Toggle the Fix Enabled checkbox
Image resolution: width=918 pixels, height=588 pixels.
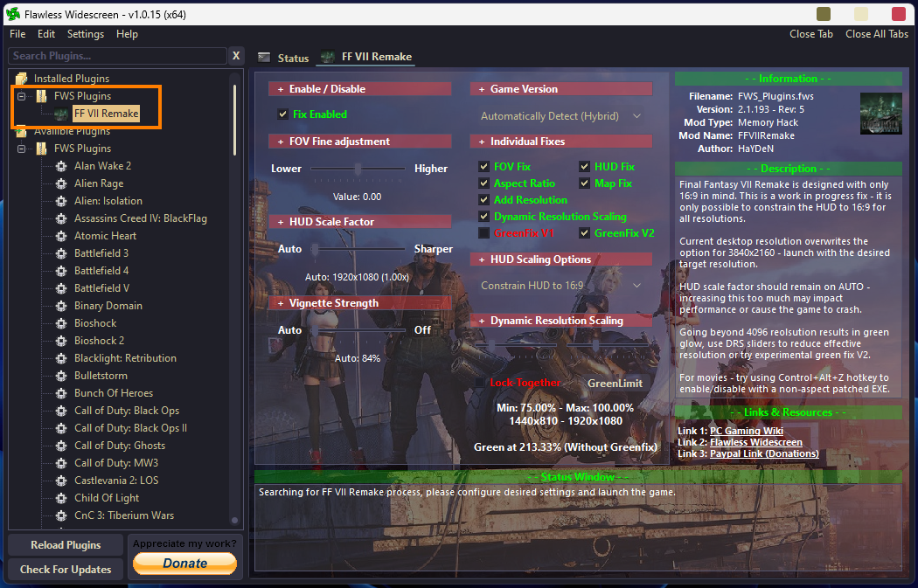coord(282,114)
